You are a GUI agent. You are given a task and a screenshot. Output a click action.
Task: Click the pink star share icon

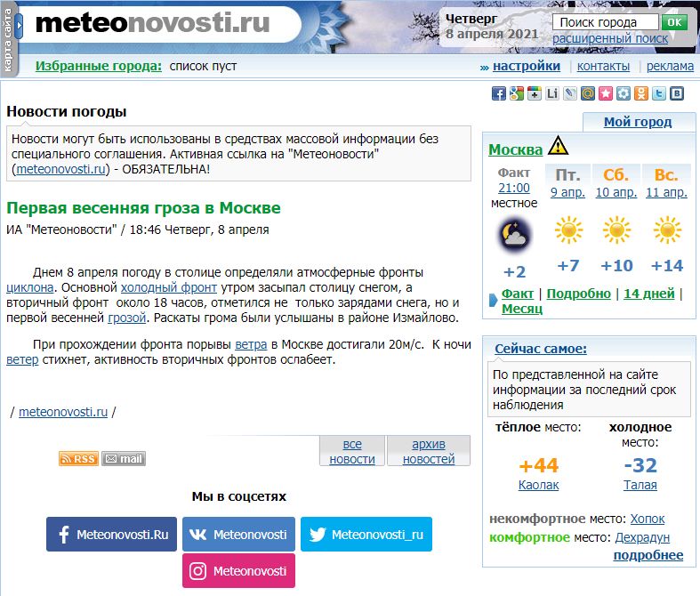click(606, 93)
